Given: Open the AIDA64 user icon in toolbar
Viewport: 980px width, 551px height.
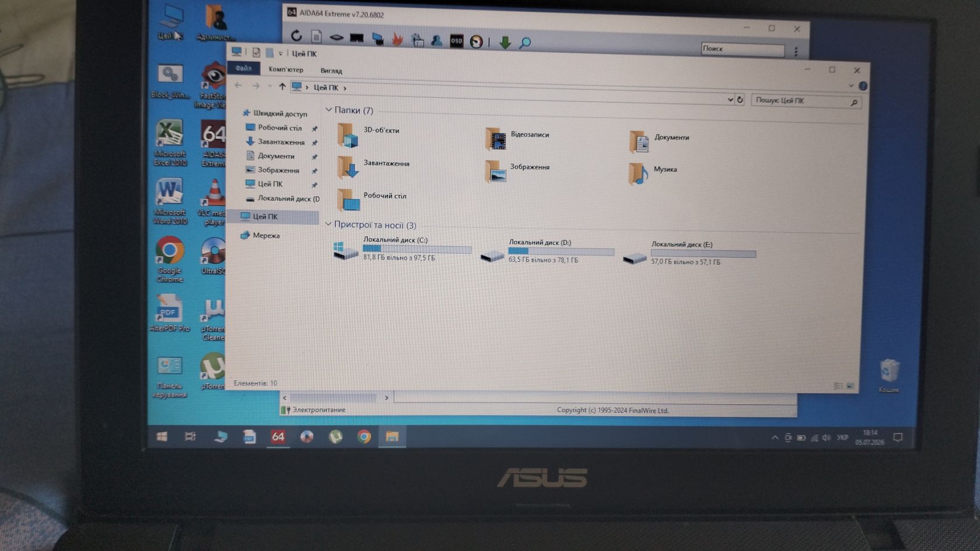Looking at the screenshot, I should 436,40.
